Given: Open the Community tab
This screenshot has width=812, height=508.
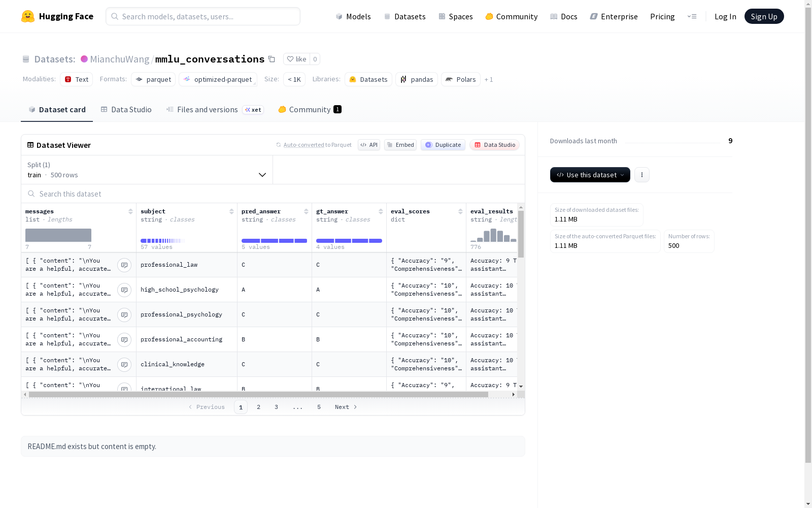Looking at the screenshot, I should (x=310, y=109).
